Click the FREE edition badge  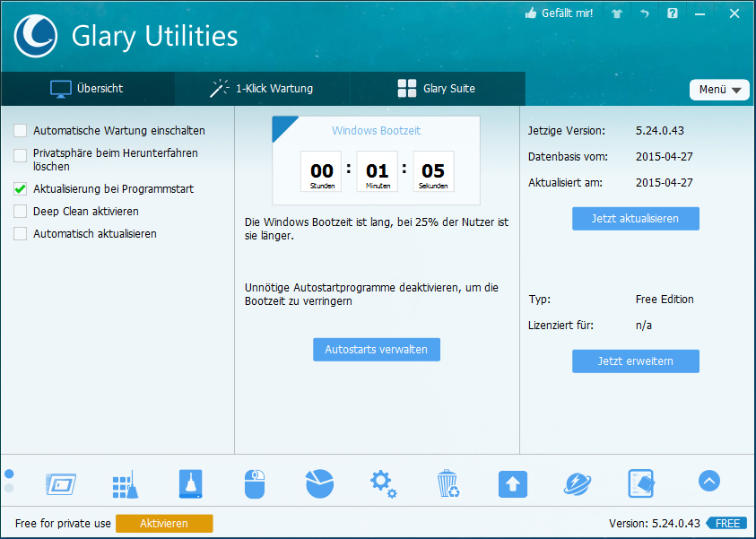[x=726, y=524]
